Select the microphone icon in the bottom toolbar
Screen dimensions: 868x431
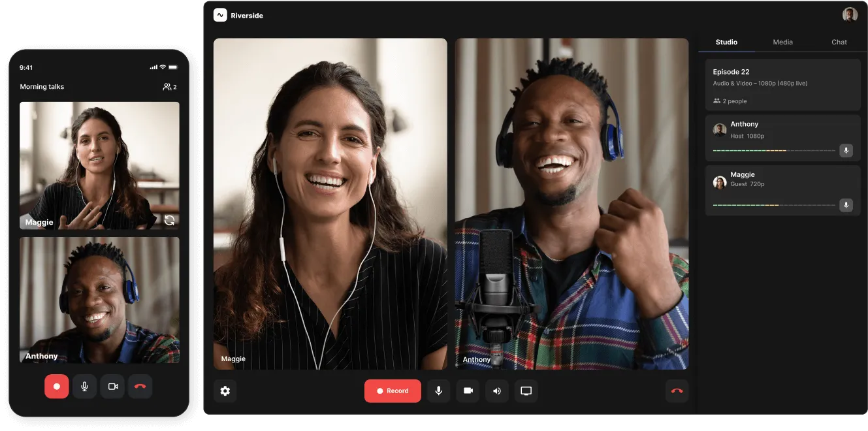pyautogui.click(x=438, y=391)
